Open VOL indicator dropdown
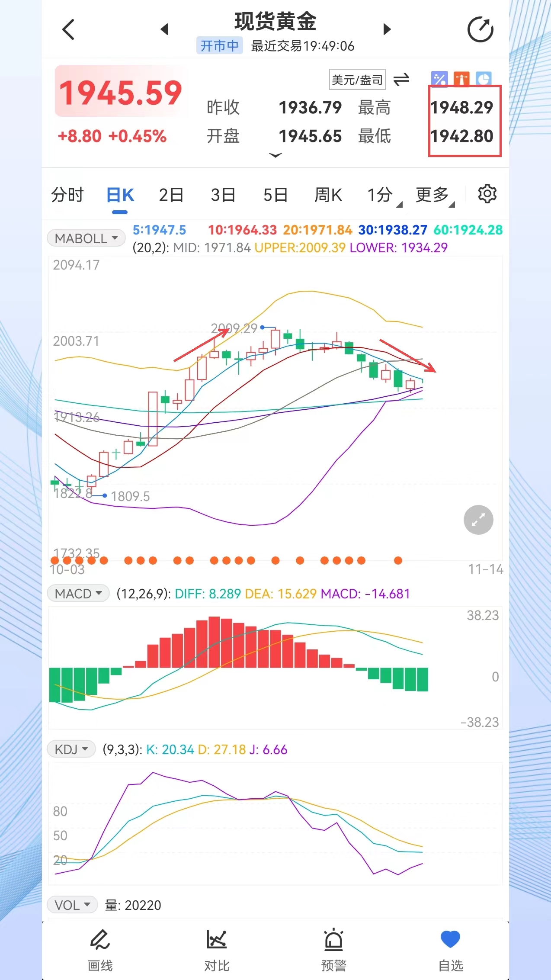The image size is (551, 980). pos(73,905)
